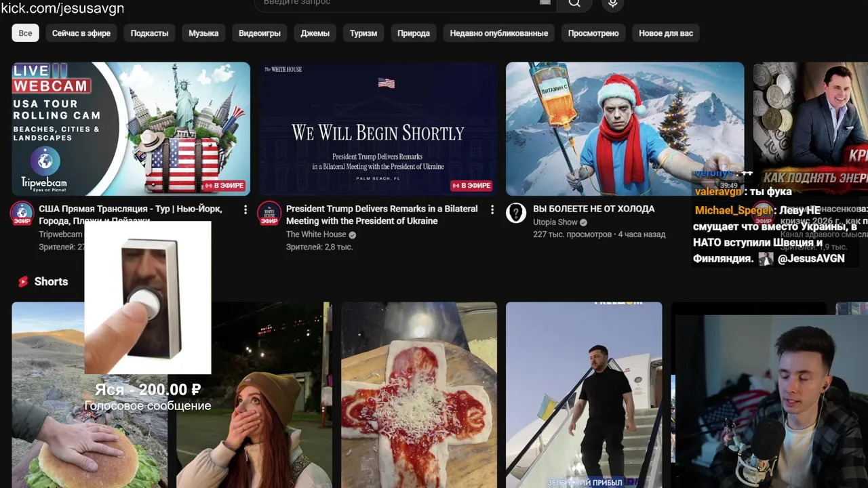Click 'В ЭФИРЕ' badge on White House thumbnail
This screenshot has width=868, height=488.
pyautogui.click(x=471, y=186)
